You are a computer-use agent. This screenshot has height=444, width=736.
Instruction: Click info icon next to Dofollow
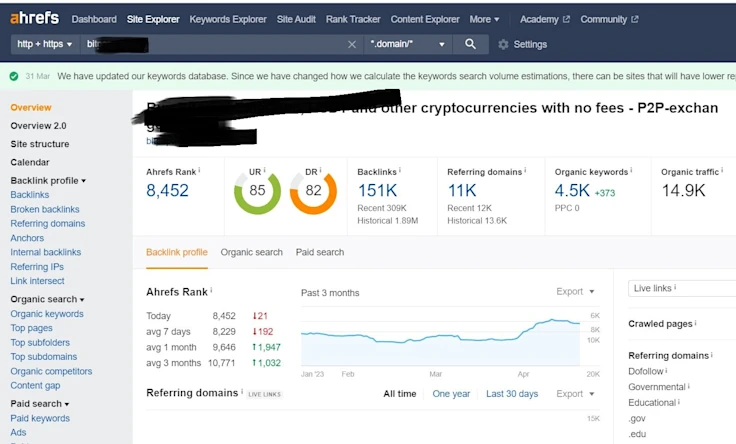(x=666, y=371)
